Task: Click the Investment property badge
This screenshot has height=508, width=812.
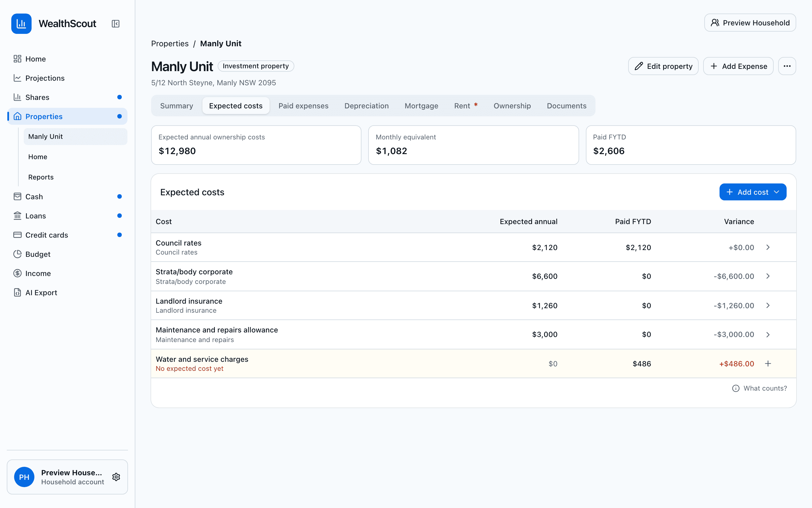Action: 256,66
